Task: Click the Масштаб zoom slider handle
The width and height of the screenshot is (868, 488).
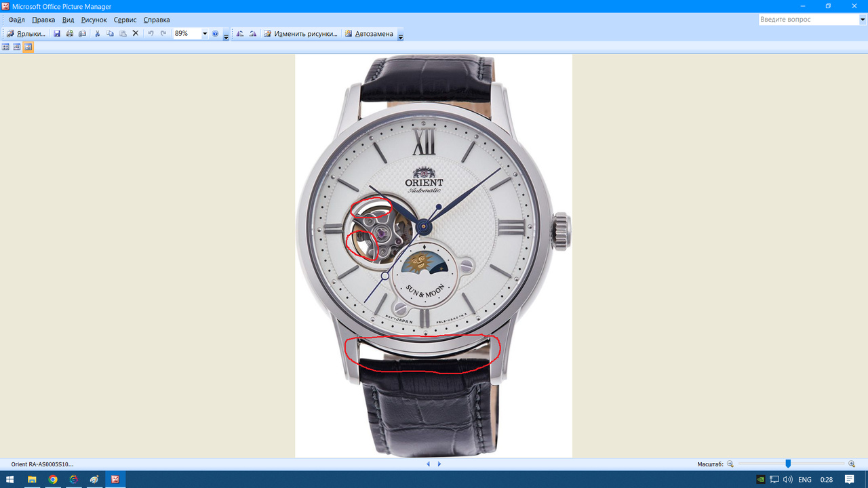Action: [x=788, y=464]
